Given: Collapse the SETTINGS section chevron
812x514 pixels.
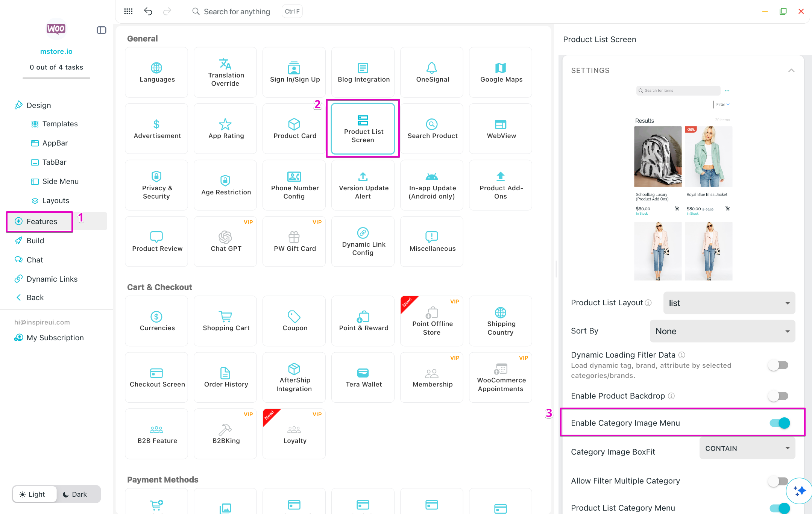Looking at the screenshot, I should 791,71.
